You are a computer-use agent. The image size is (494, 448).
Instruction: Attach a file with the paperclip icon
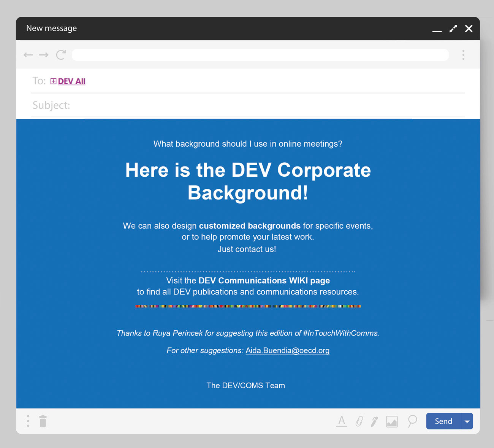point(359,421)
